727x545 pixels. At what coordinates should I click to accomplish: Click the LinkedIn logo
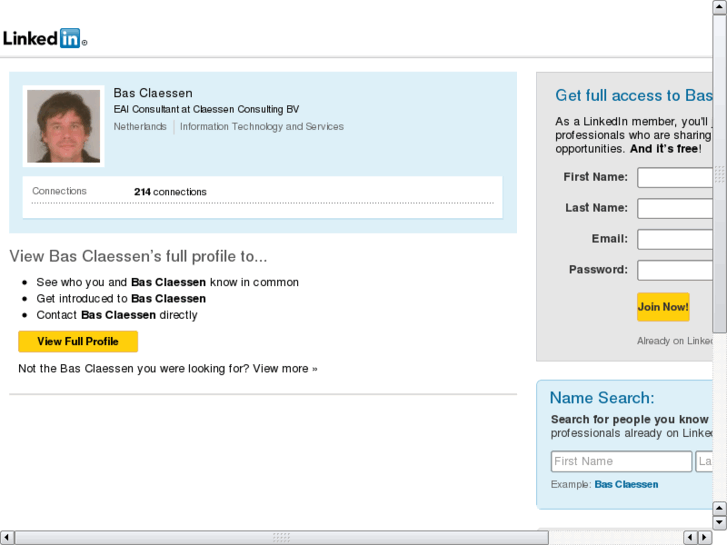click(44, 39)
